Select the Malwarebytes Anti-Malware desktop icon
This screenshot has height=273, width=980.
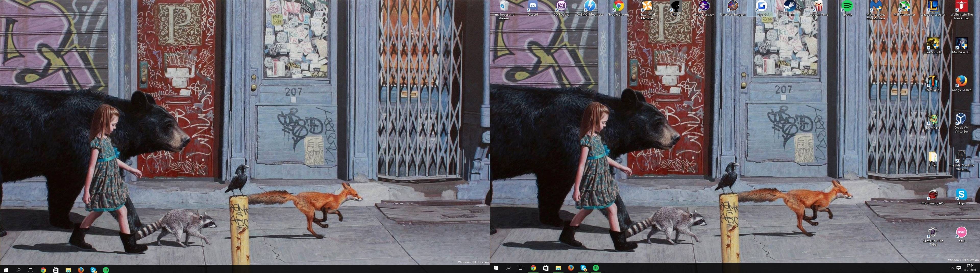click(x=875, y=10)
